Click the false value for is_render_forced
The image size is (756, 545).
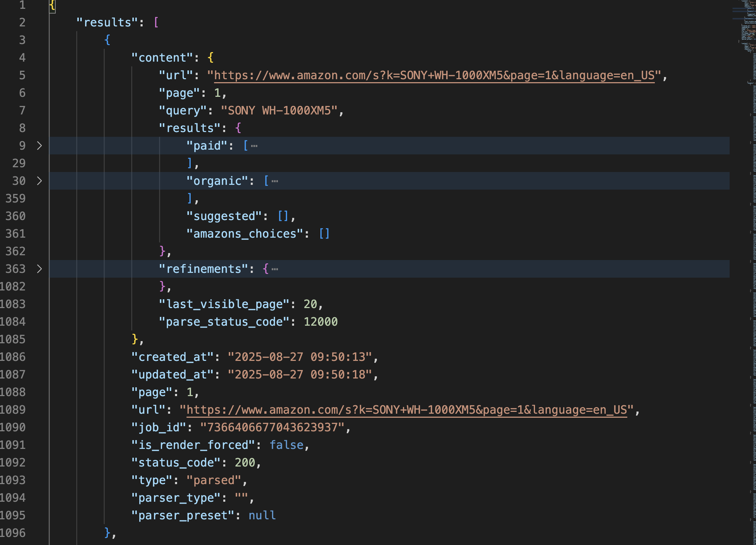[287, 445]
